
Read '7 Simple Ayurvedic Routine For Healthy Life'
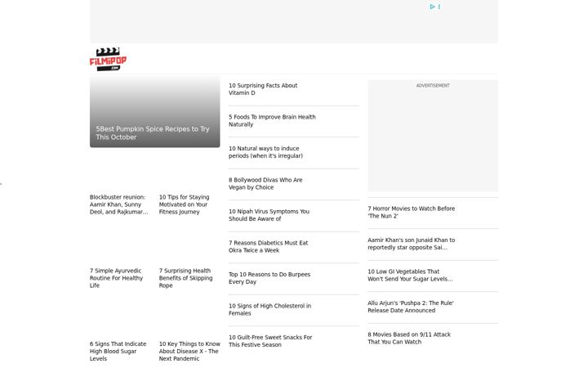(x=116, y=278)
